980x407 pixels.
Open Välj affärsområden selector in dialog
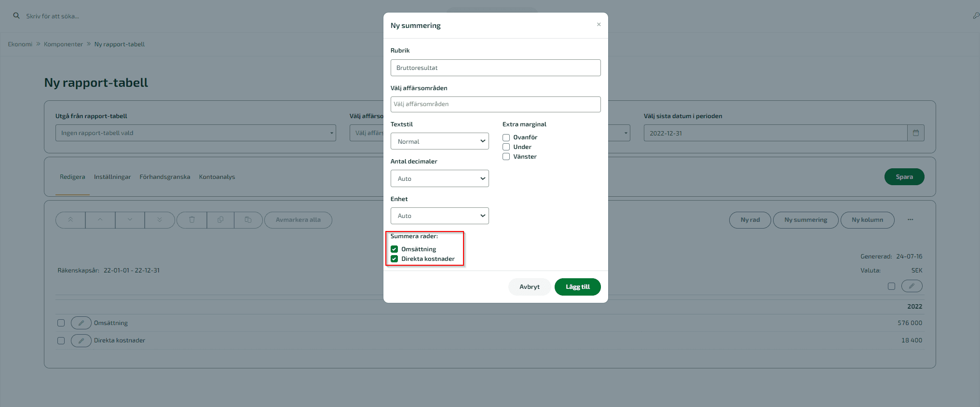pos(496,104)
